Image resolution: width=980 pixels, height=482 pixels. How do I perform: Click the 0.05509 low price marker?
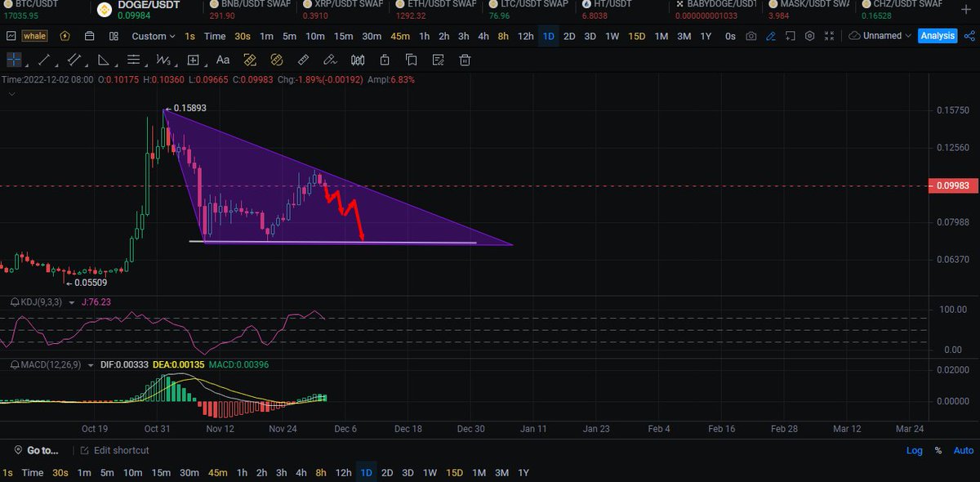pos(86,283)
